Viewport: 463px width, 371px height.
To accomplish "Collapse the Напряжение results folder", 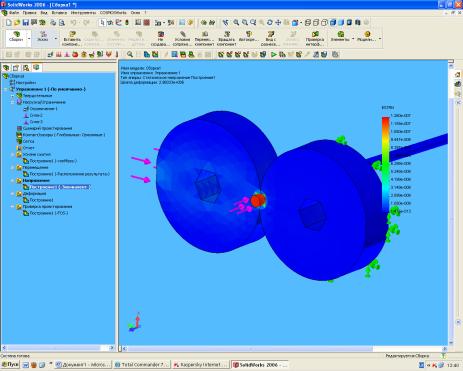I will (13, 180).
